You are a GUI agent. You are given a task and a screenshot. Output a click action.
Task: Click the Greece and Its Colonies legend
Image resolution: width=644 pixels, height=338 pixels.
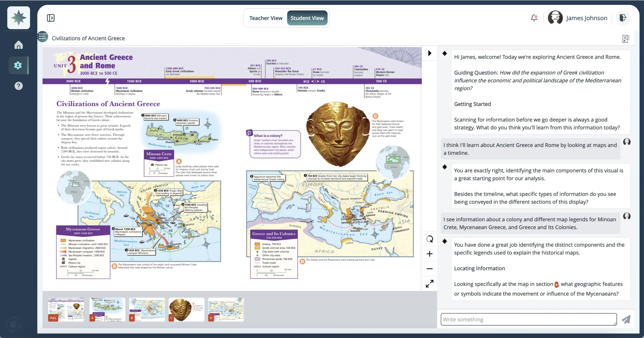pyautogui.click(x=274, y=254)
